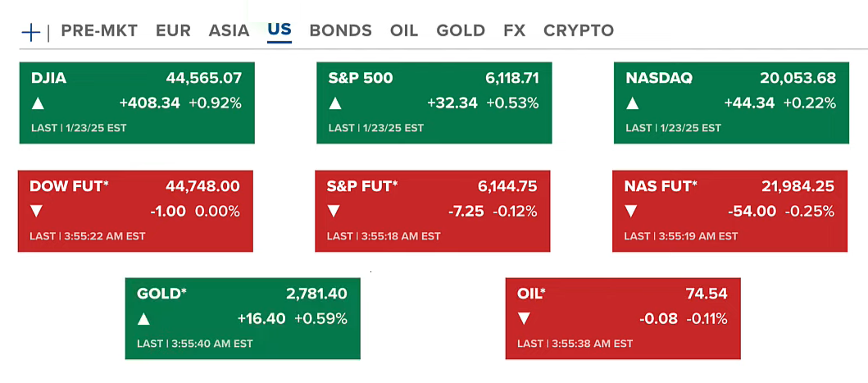Switch to the PRE-MKT tab
868x383 pixels.
(101, 31)
